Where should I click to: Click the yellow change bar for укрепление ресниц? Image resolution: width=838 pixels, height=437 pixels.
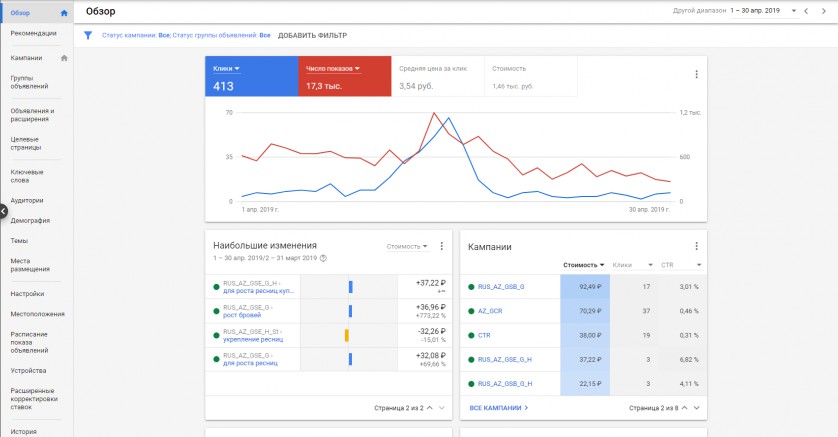tap(347, 335)
